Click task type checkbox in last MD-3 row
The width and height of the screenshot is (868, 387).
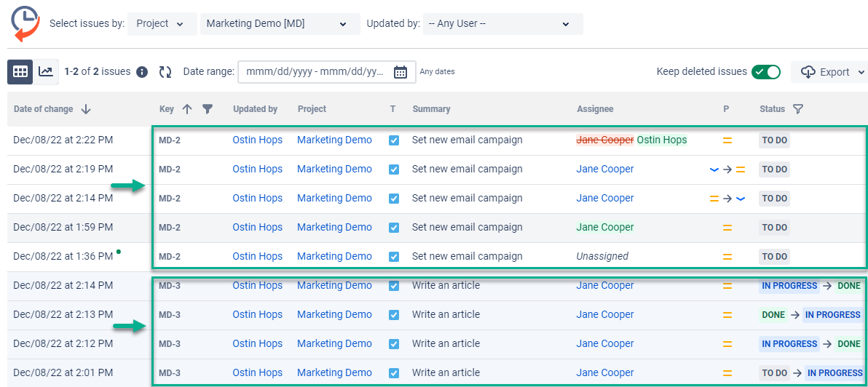[394, 373]
